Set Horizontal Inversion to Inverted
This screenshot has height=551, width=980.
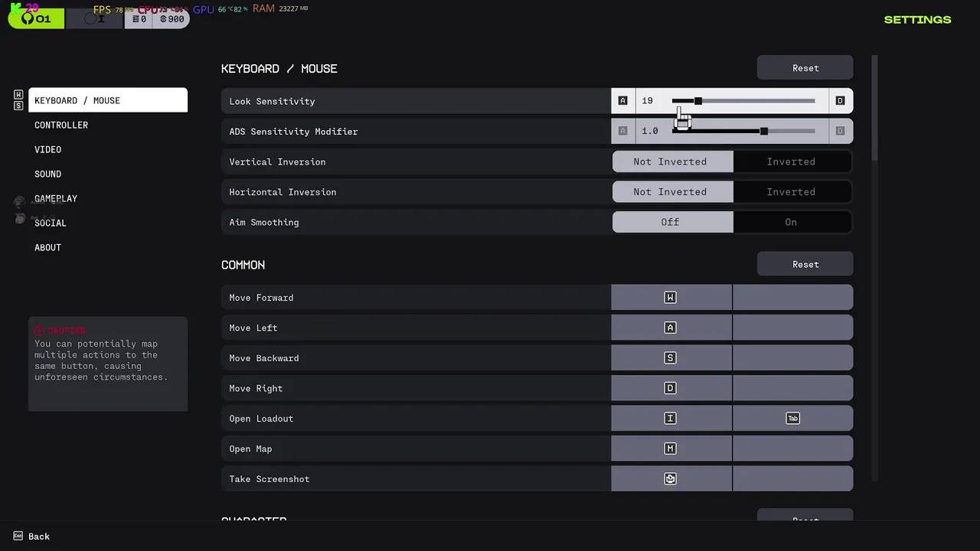792,192
